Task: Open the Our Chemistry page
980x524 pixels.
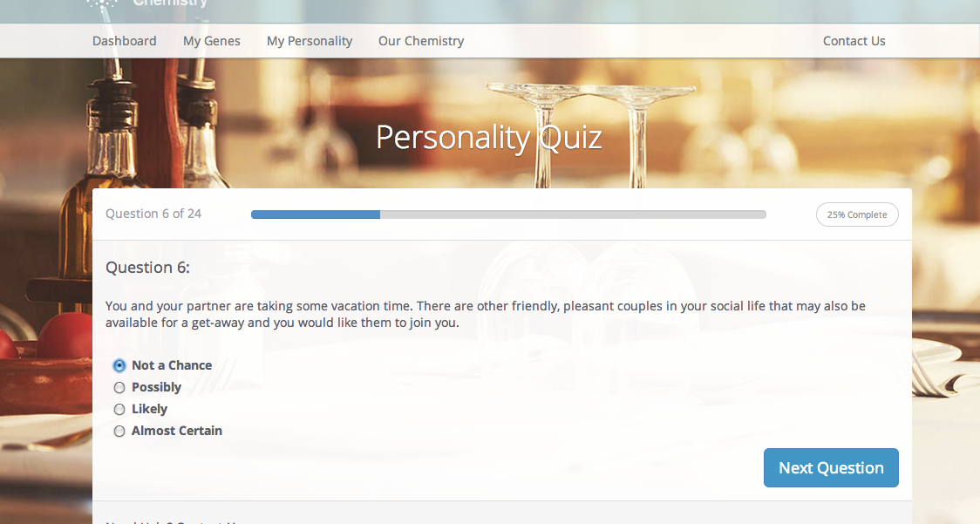Action: 420,41
